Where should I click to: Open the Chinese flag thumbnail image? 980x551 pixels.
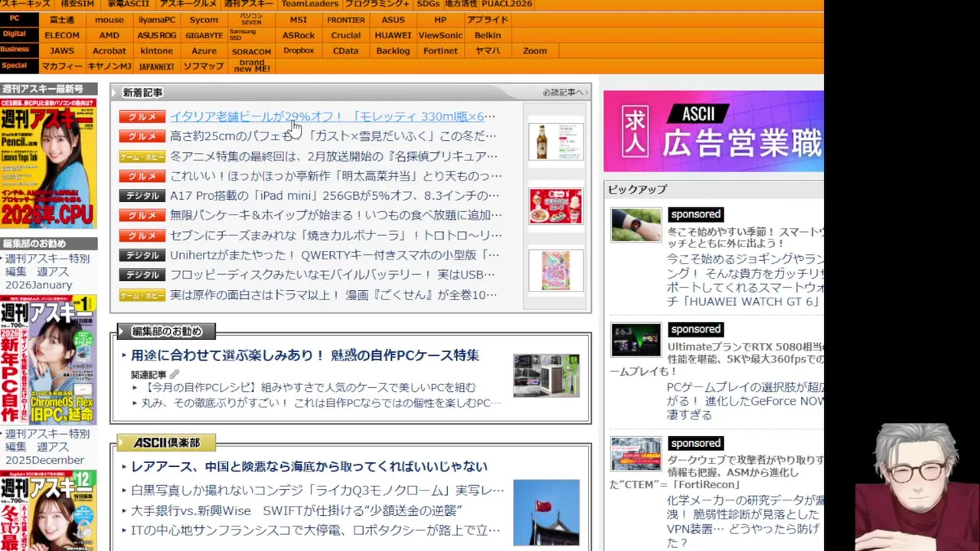click(546, 513)
